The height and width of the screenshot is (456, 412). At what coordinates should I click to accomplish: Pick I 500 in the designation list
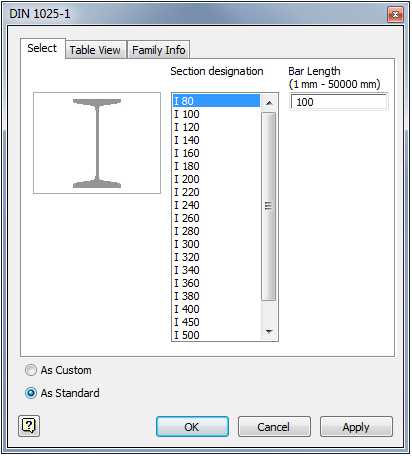[x=216, y=335]
